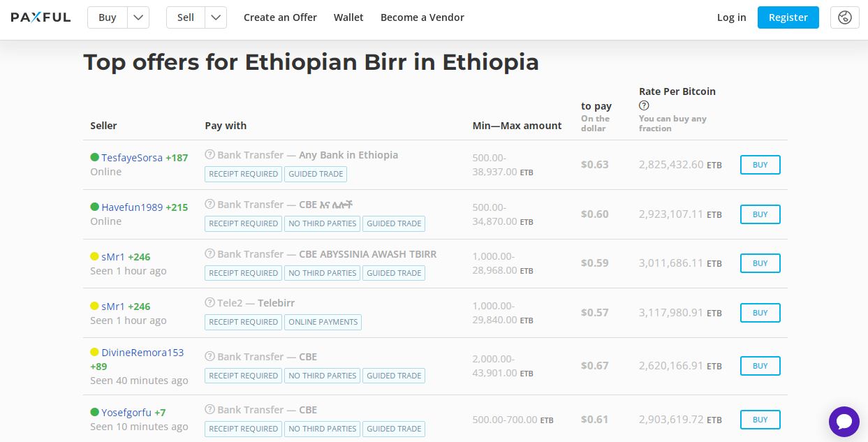Click GUIDED TRADE tag in DivineRemora153 row
The image size is (868, 442).
(394, 376)
